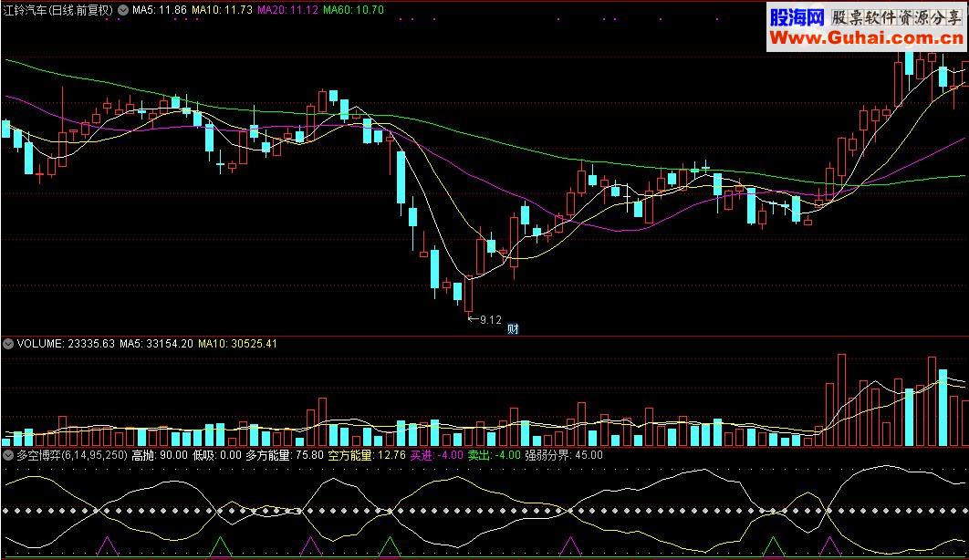Select the 买进: -4.00 value
This screenshot has height=560, width=969.
(436, 456)
